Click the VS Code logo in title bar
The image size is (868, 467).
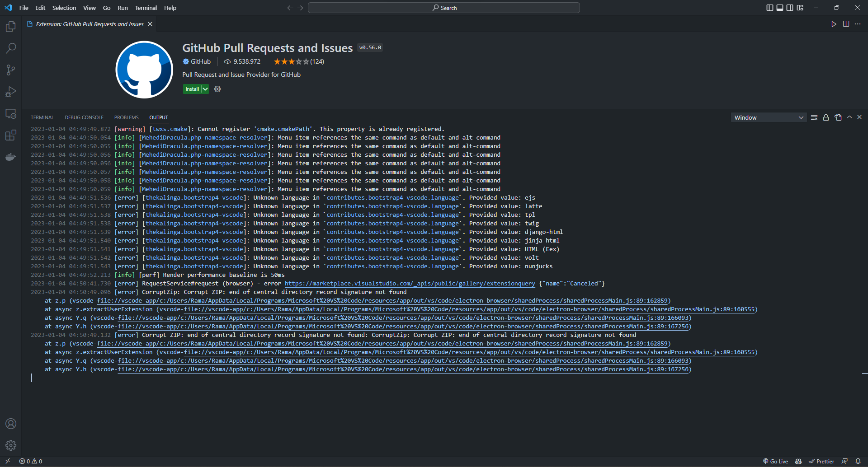pos(8,8)
